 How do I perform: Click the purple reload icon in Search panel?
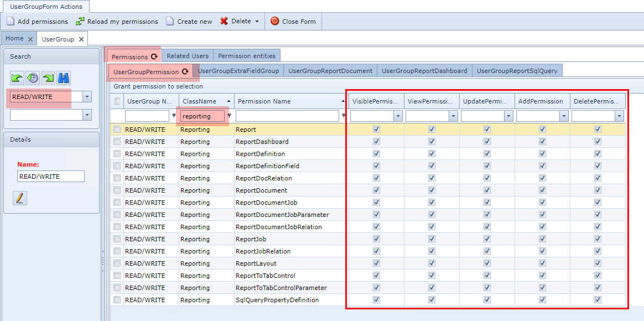coord(33,78)
